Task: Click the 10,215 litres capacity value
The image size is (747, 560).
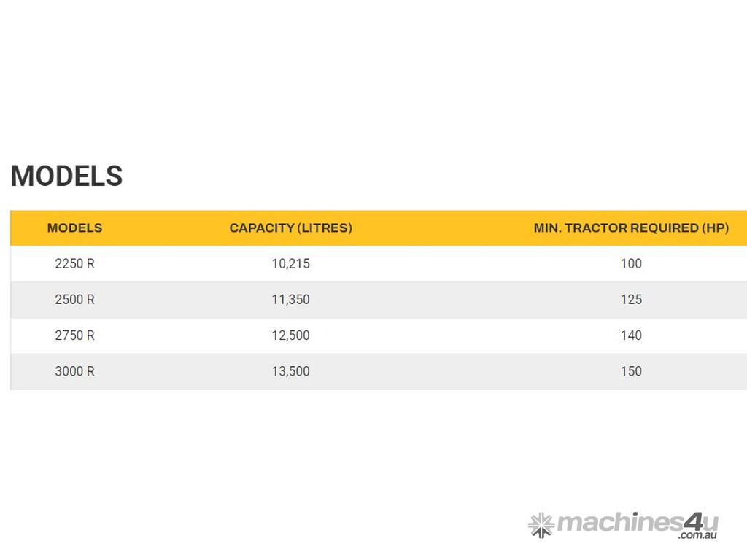Action: pyautogui.click(x=290, y=264)
